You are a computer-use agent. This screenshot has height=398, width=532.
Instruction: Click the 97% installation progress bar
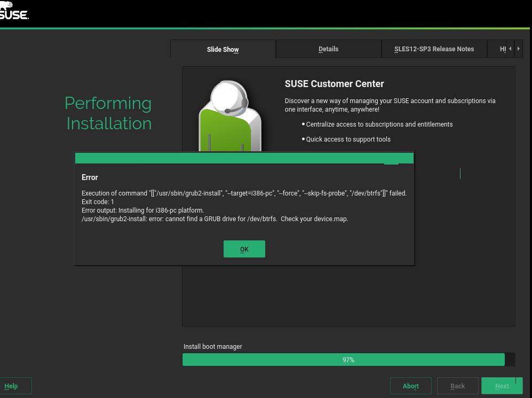348,360
